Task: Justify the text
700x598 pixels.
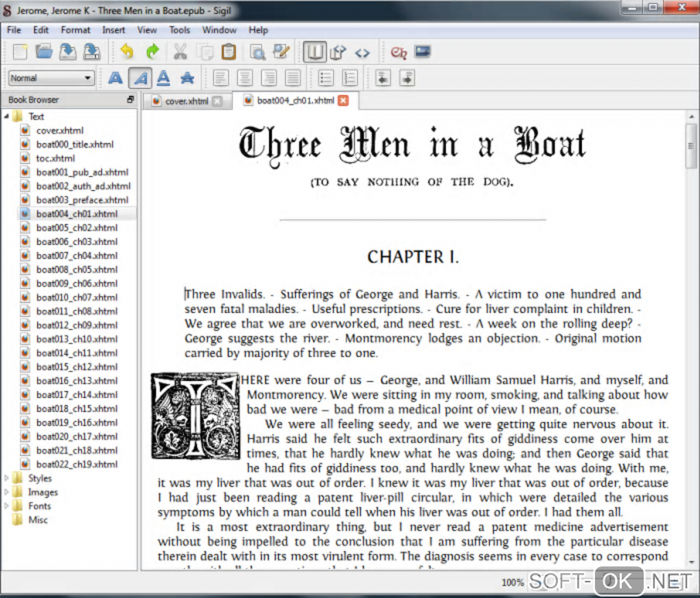Action: (293, 78)
